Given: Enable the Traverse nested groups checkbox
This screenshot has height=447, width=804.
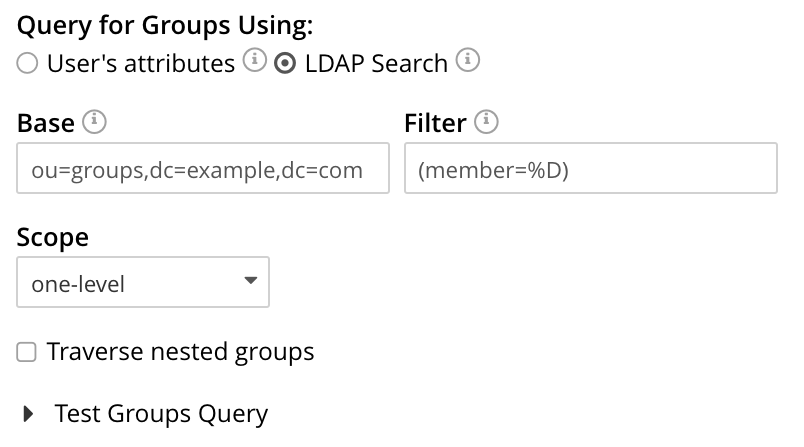Looking at the screenshot, I should click(28, 352).
